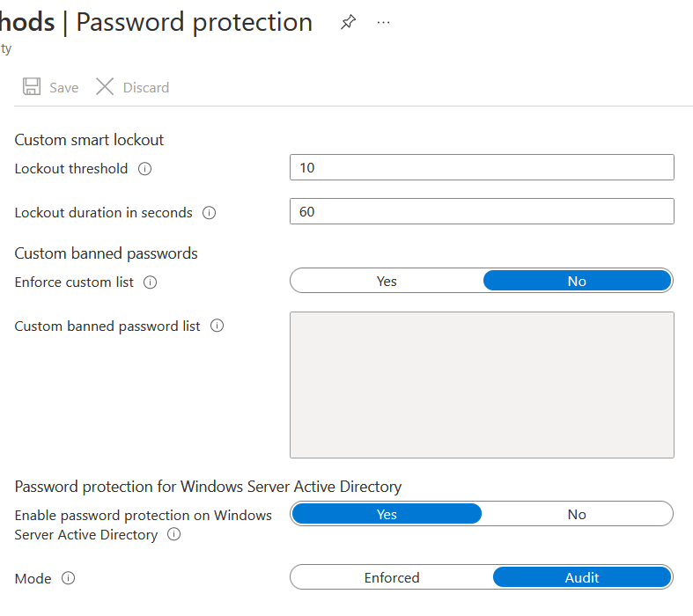This screenshot has width=693, height=616.
Task: Focus the Lockout threshold input field
Action: tap(482, 167)
